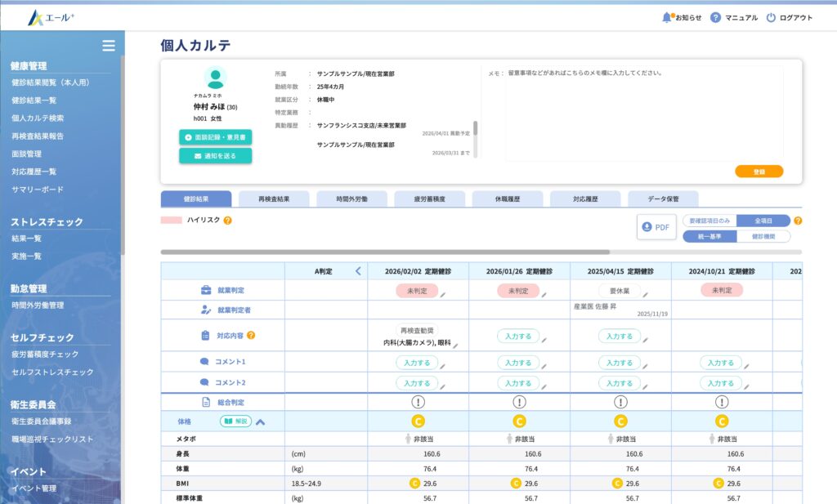Switch to 全項目 display toggle
The height and width of the screenshot is (504, 837).
tap(763, 221)
